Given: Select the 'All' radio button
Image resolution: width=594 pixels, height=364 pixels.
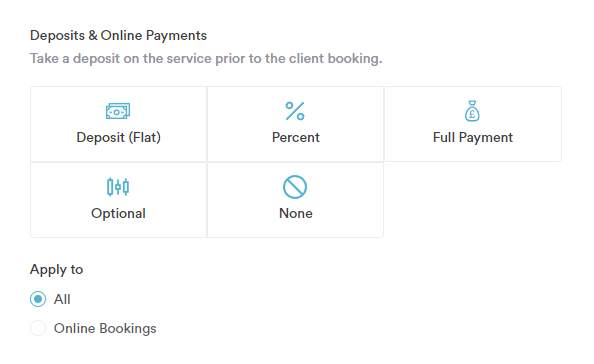Looking at the screenshot, I should pyautogui.click(x=38, y=299).
